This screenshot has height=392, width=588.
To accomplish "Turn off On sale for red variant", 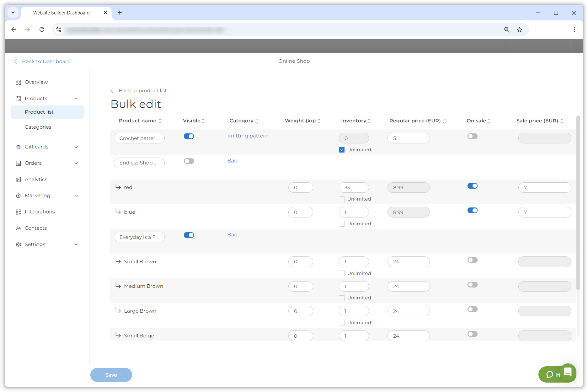I will pyautogui.click(x=472, y=186).
